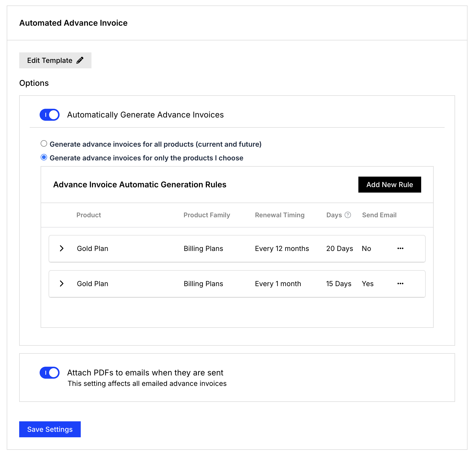Choose invoices for only products I choose
Image resolution: width=476 pixels, height=456 pixels.
coord(44,157)
